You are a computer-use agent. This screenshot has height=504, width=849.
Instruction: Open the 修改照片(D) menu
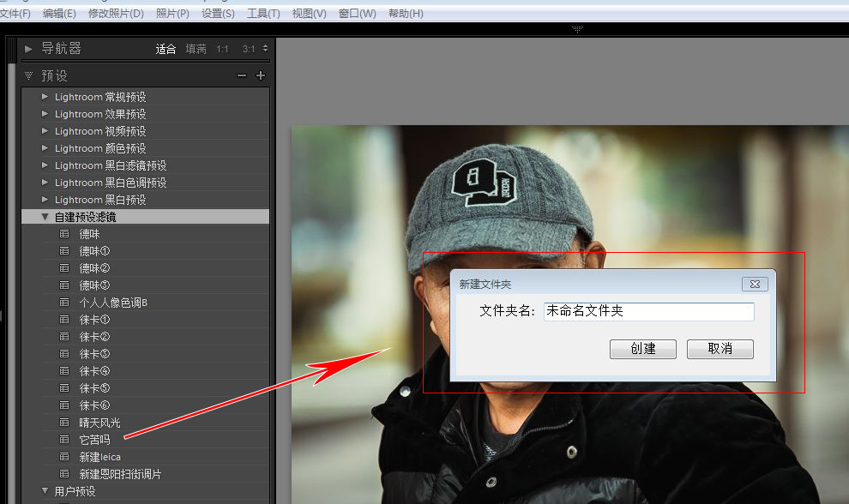tap(116, 14)
